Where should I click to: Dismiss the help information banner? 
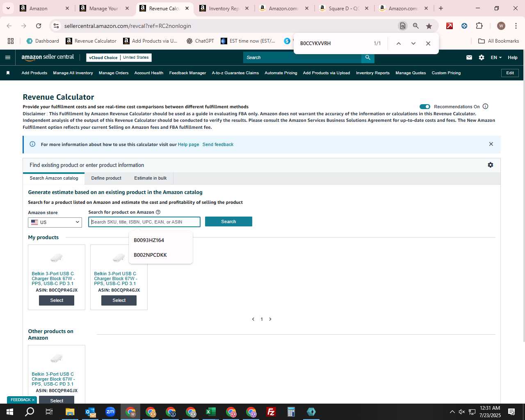491,144
